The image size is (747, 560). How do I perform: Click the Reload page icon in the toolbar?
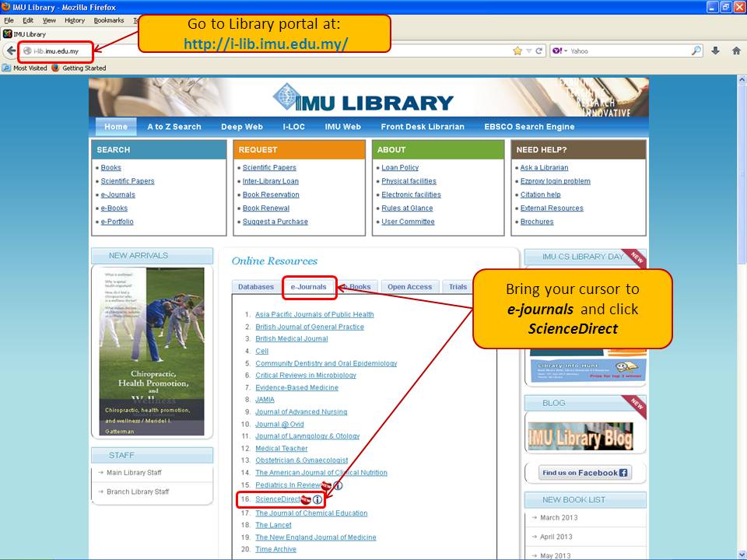538,50
